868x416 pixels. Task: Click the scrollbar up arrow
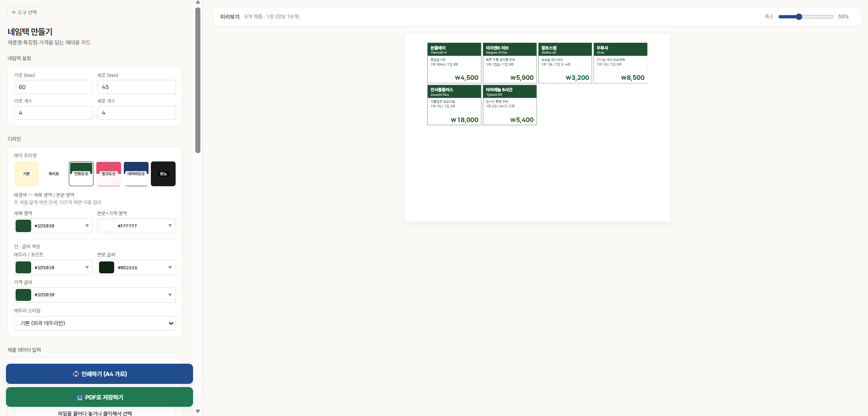pyautogui.click(x=198, y=3)
